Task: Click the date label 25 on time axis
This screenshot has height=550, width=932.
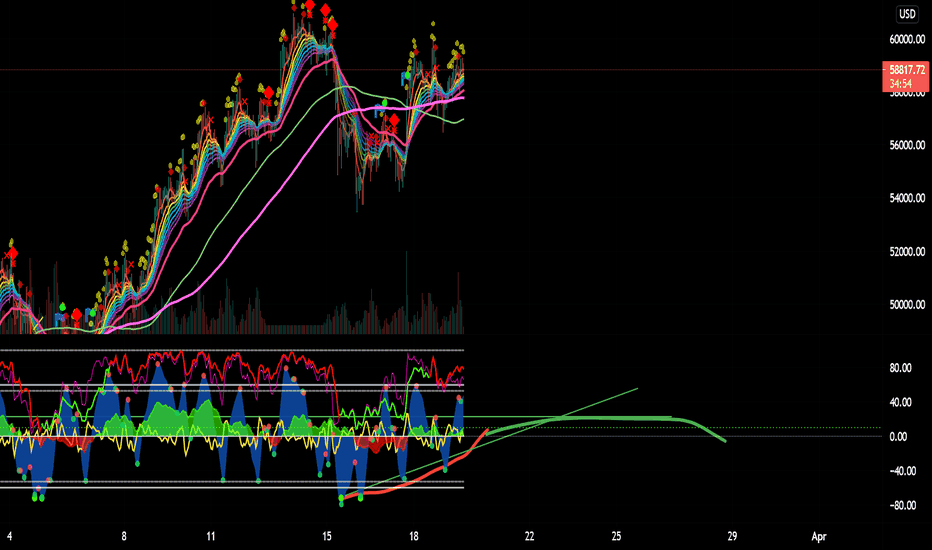Action: click(616, 536)
